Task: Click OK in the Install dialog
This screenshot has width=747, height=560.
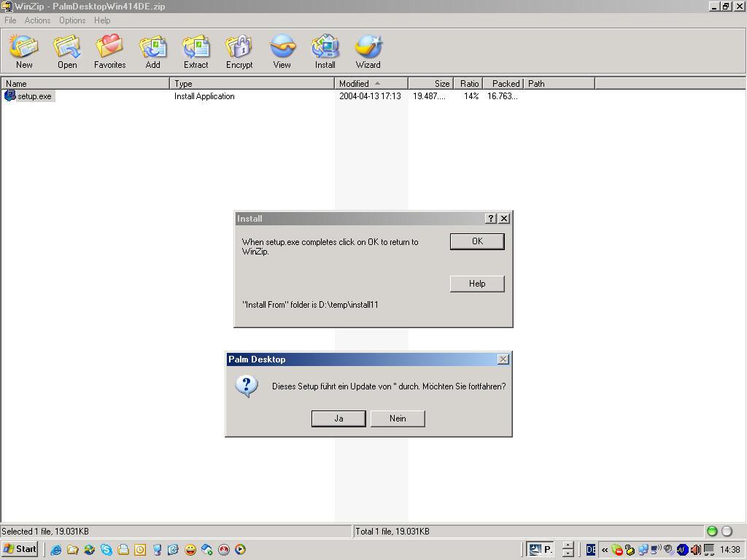Action: click(477, 241)
